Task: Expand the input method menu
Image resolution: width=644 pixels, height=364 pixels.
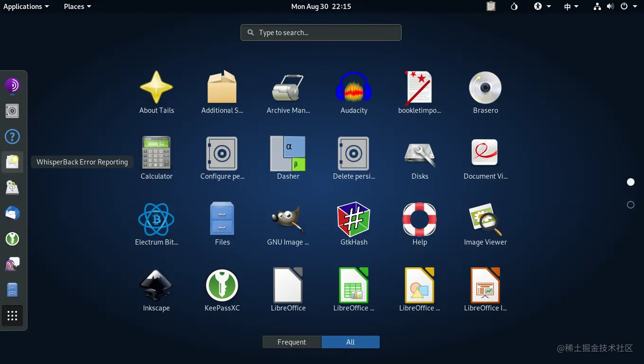Action: [x=571, y=6]
